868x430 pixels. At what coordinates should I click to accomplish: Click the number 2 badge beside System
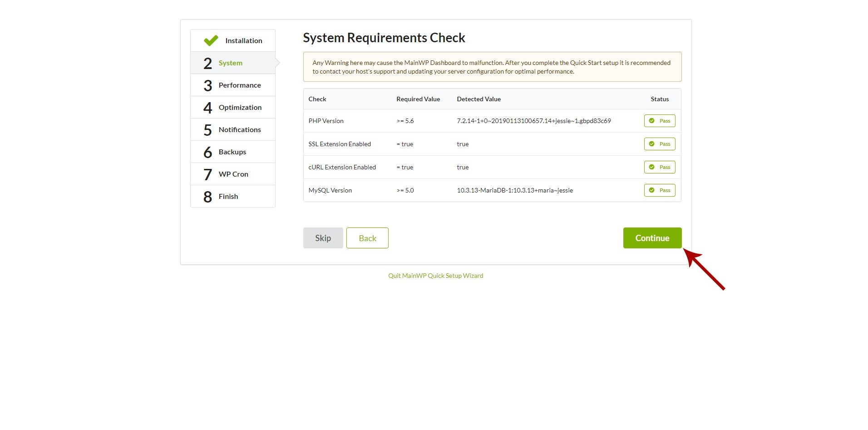[x=208, y=63]
